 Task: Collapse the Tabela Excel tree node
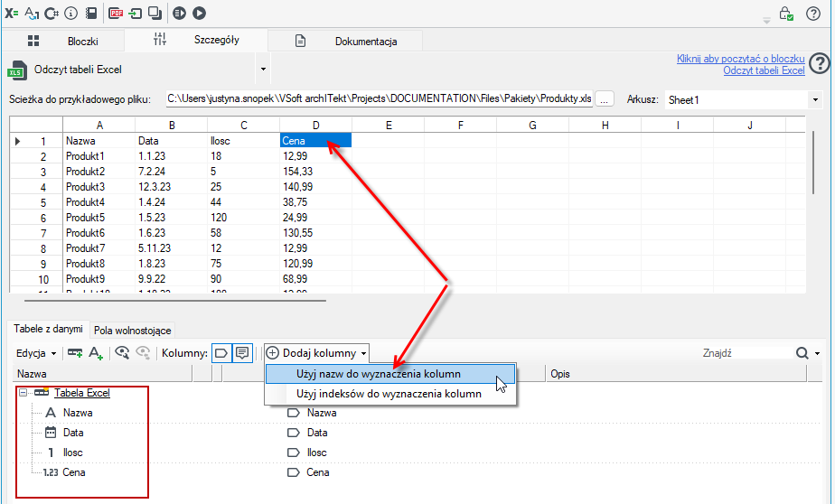(x=23, y=393)
